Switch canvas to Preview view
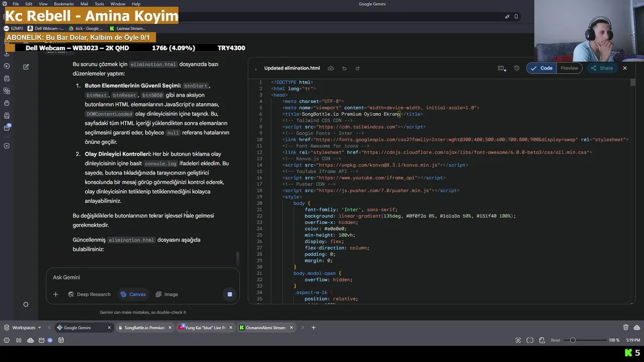Viewport: 644px width, 362px height. (570, 68)
